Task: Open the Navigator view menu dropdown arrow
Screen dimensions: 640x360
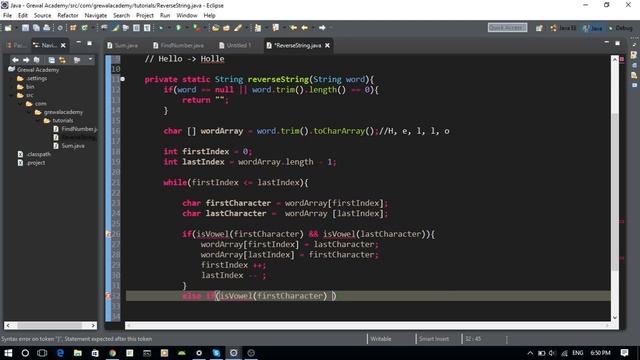Action: pos(90,60)
